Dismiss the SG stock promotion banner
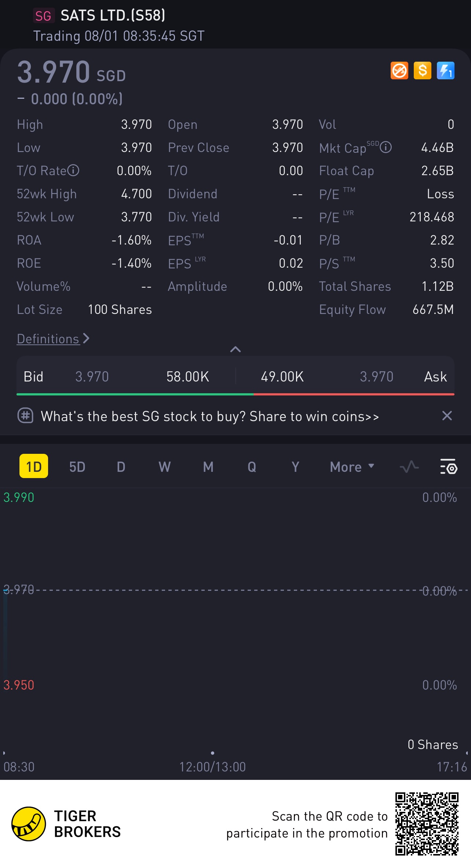 [447, 416]
